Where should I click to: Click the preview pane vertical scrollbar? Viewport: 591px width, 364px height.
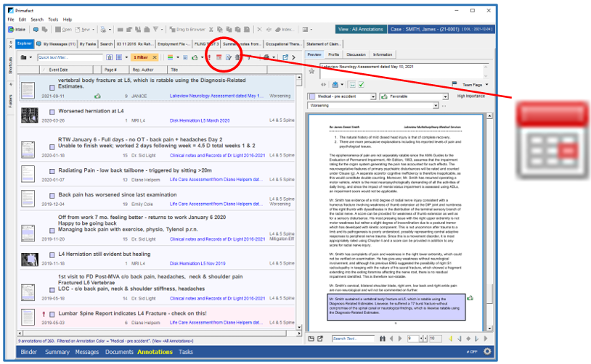489,222
